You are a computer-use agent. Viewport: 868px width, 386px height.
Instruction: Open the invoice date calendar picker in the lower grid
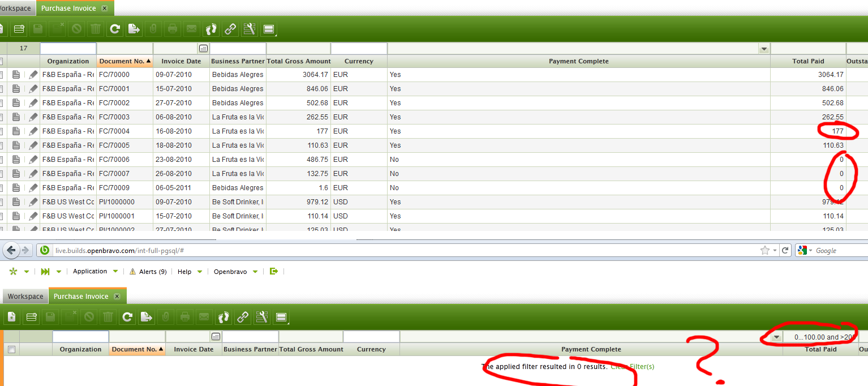point(216,337)
